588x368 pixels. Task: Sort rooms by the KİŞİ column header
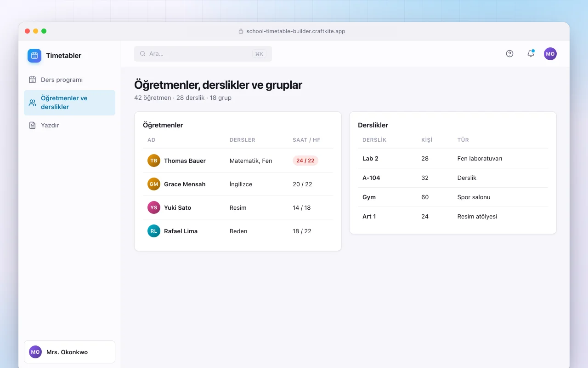coord(427,140)
